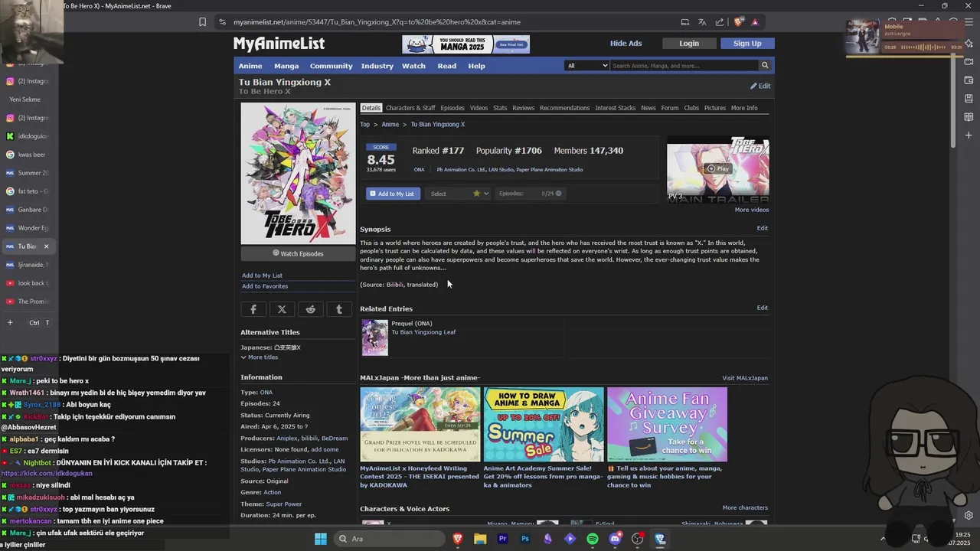Switch to the Episodes tab
This screenshot has height=551, width=980.
click(x=452, y=108)
